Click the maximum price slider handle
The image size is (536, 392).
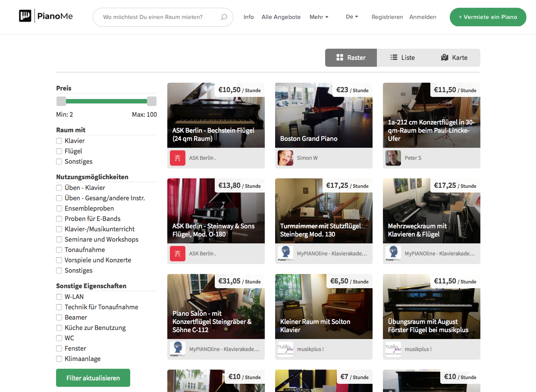[152, 101]
